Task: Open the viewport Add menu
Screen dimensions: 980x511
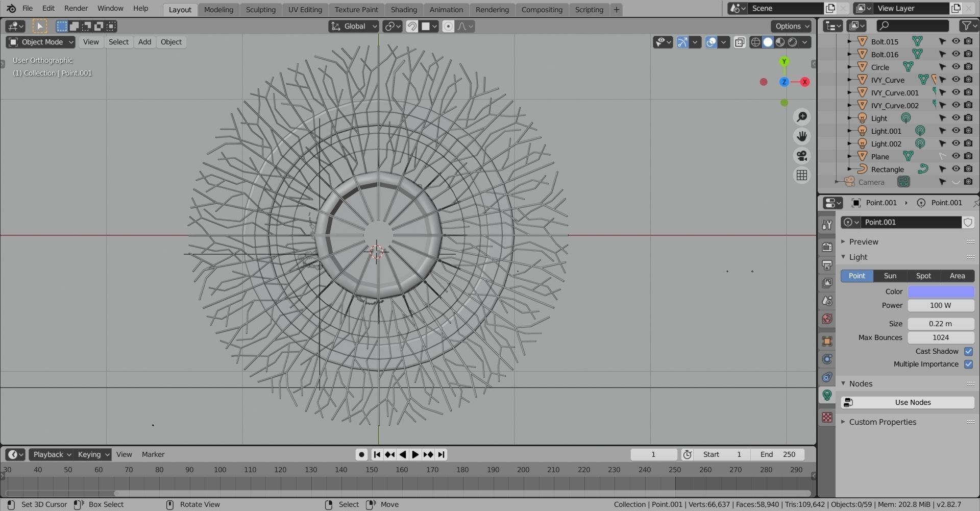Action: point(144,42)
